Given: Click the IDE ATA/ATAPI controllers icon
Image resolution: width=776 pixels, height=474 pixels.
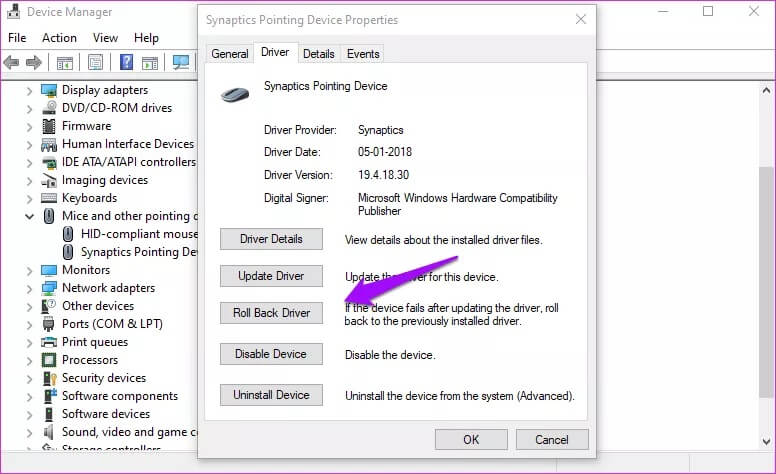Looking at the screenshot, I should [49, 162].
